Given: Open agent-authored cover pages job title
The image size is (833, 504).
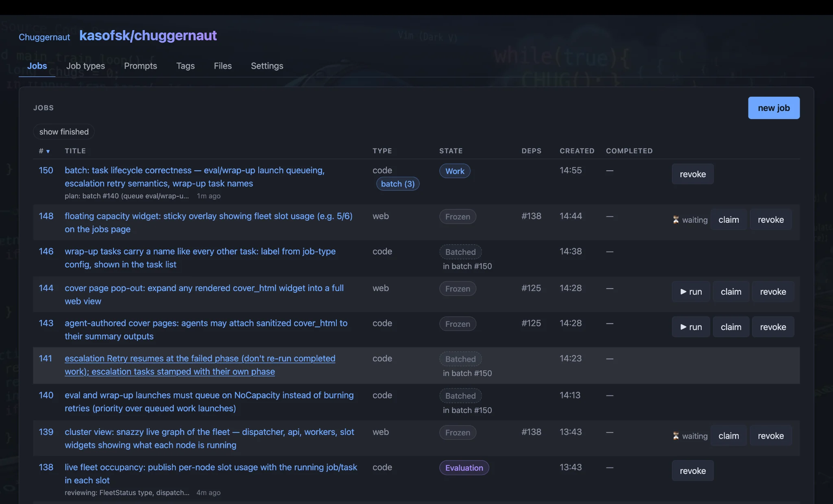Looking at the screenshot, I should tap(206, 330).
